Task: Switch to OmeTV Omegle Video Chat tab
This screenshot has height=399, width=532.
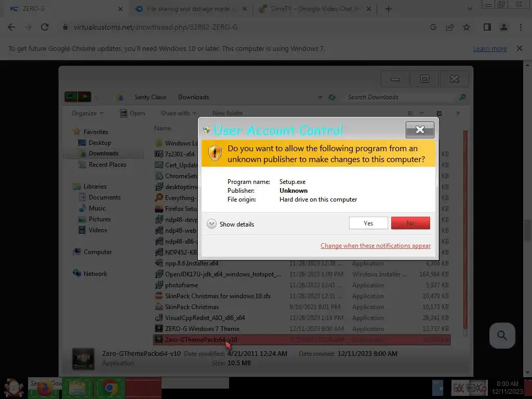Action: click(314, 9)
